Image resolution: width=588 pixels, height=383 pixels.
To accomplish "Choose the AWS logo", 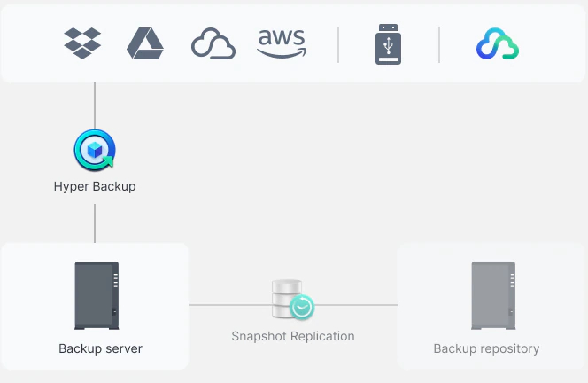I will (x=282, y=43).
